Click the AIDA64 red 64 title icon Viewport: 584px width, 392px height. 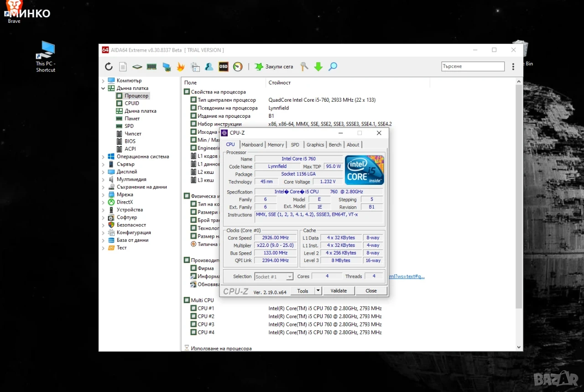tap(105, 50)
